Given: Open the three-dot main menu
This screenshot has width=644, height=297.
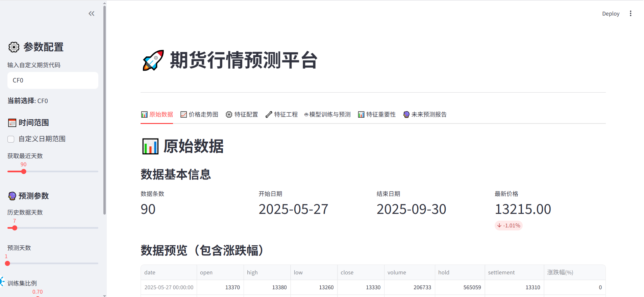Looking at the screenshot, I should [x=630, y=14].
